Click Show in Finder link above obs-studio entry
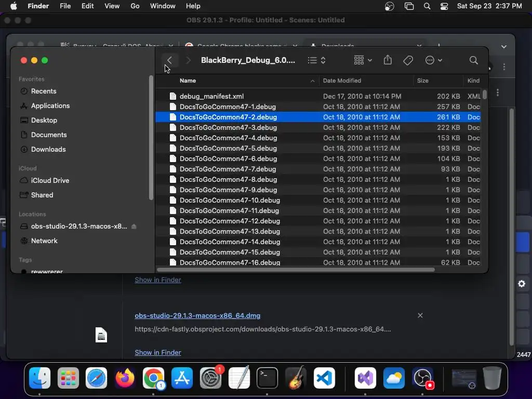This screenshot has height=399, width=532. point(158,280)
